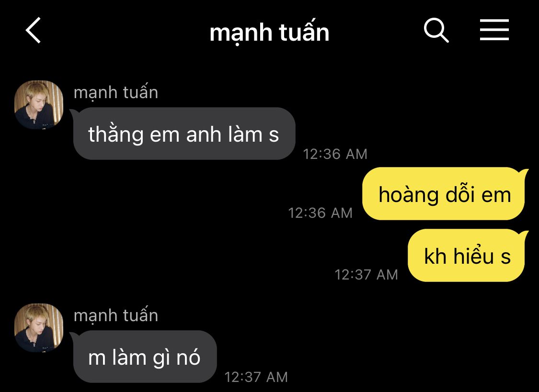
Task: Tap sender name above first message
Action: [116, 93]
